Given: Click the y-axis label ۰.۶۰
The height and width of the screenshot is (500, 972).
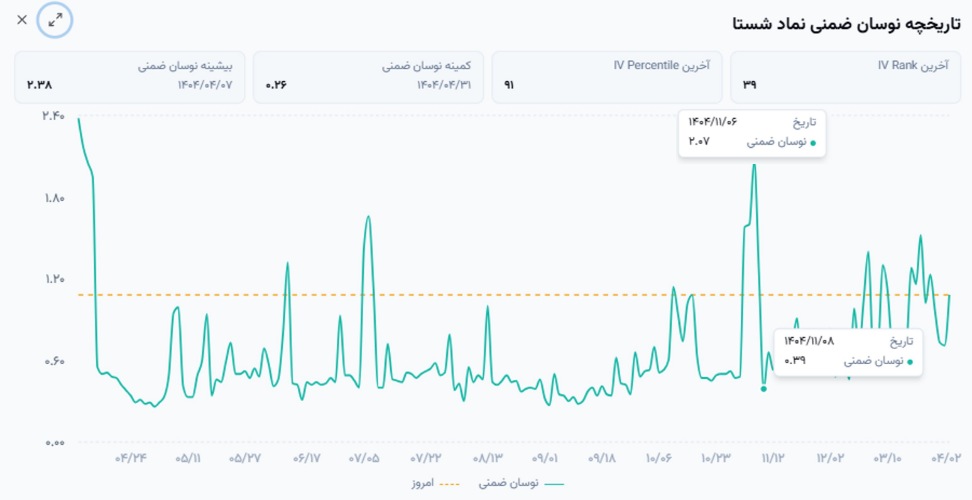Looking at the screenshot, I should point(55,361).
